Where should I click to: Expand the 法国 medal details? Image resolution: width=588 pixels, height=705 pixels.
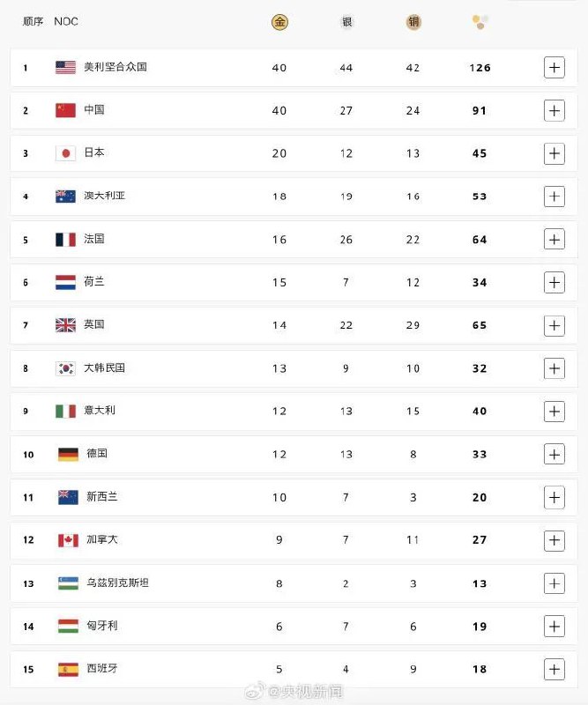[x=554, y=239]
